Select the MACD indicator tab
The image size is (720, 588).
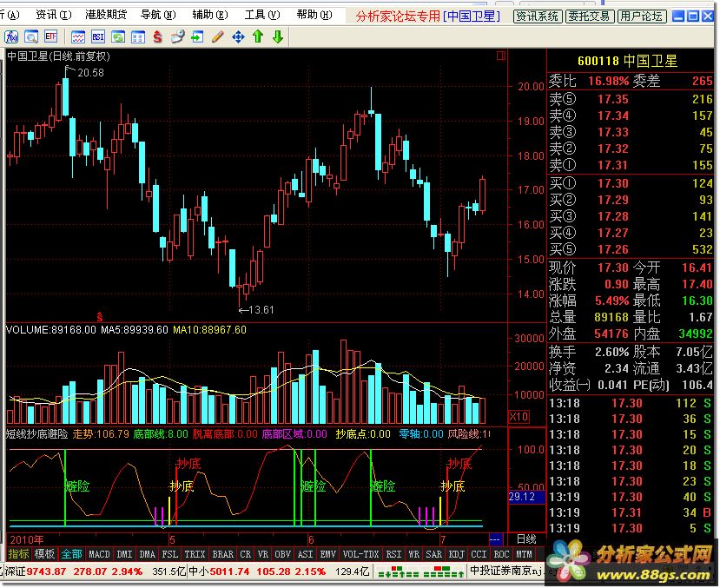pos(99,554)
